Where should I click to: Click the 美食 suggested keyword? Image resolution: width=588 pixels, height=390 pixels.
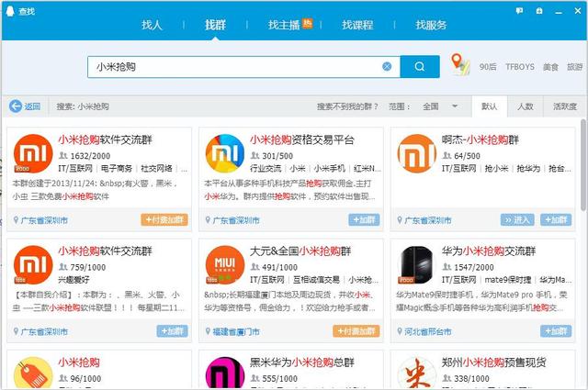(x=550, y=67)
